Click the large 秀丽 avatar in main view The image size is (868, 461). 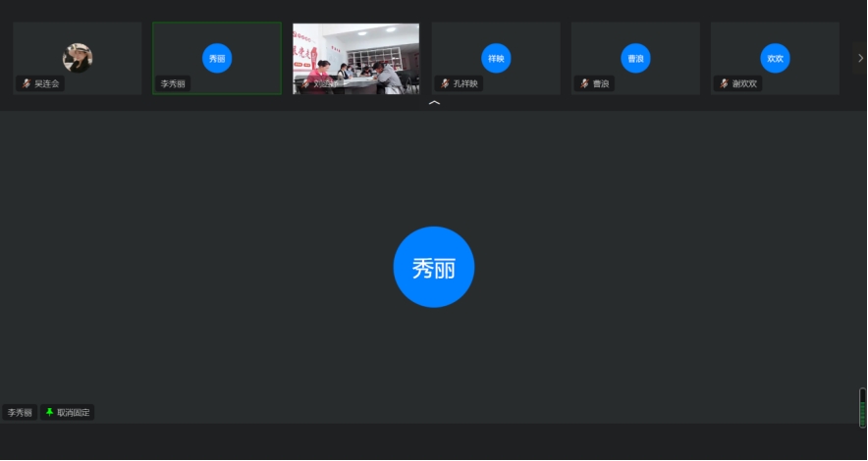(x=433, y=267)
